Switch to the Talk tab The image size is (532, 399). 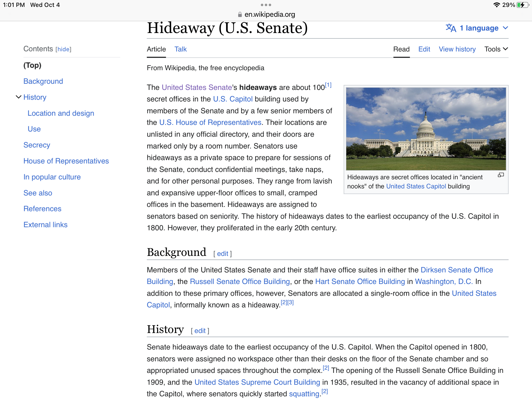[181, 49]
